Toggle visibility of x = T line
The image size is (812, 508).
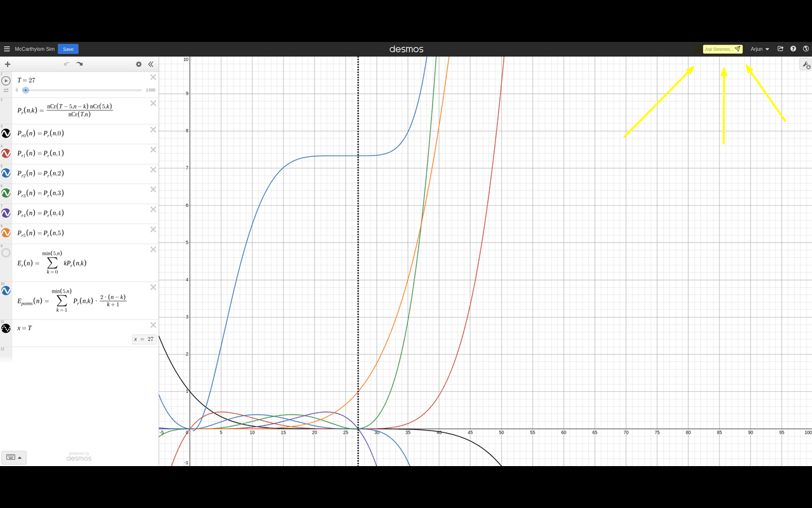[6, 328]
